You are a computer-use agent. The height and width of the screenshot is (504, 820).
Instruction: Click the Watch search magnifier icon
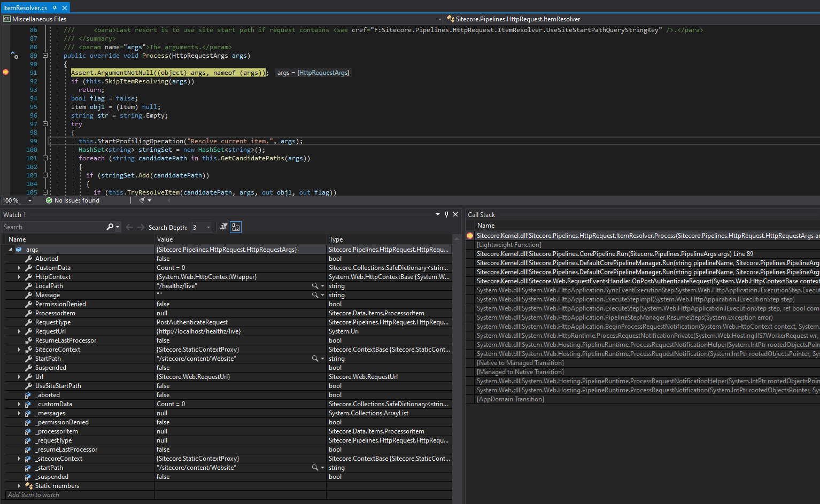point(110,227)
